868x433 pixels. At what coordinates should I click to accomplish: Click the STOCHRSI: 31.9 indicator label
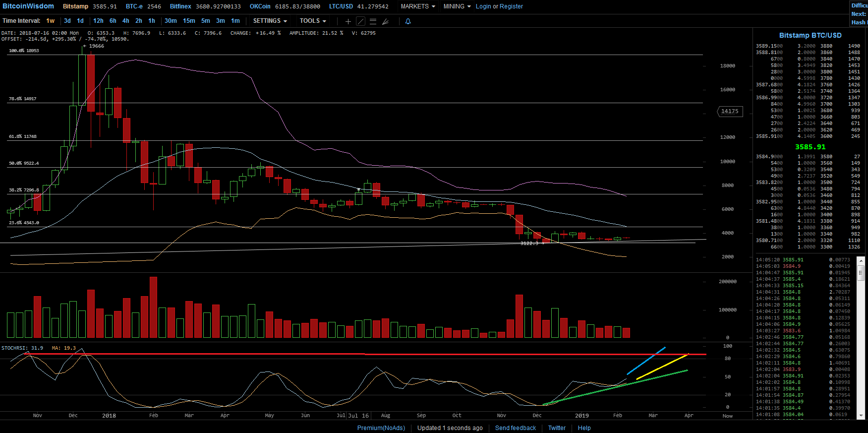(22, 348)
